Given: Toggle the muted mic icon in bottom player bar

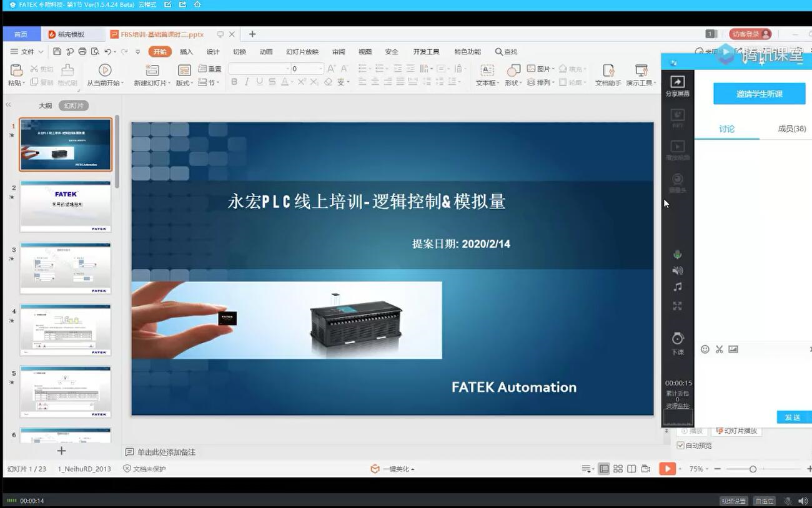Looking at the screenshot, I should pos(788,501).
